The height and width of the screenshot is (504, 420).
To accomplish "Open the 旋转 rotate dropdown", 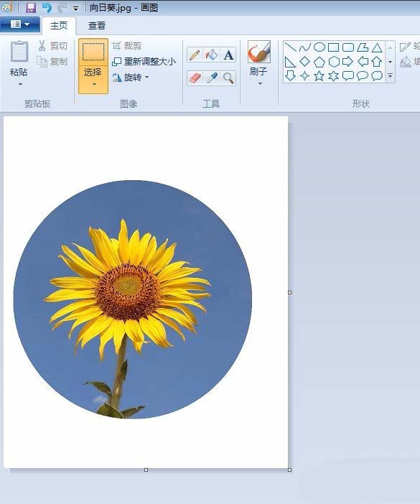I will click(131, 78).
